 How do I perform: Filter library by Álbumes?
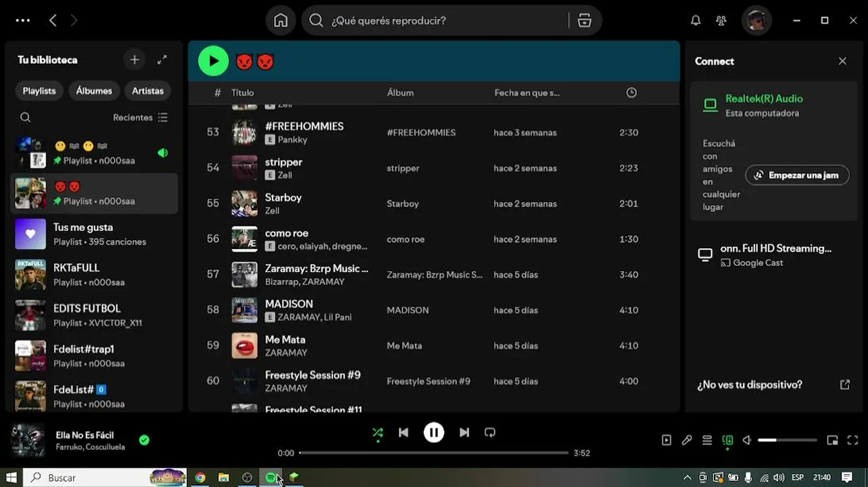click(94, 91)
